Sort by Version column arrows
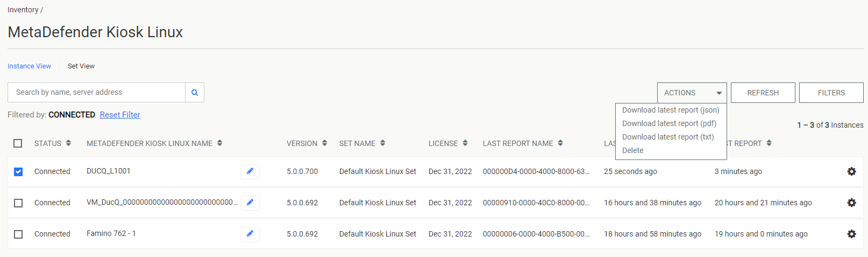 coord(324,143)
